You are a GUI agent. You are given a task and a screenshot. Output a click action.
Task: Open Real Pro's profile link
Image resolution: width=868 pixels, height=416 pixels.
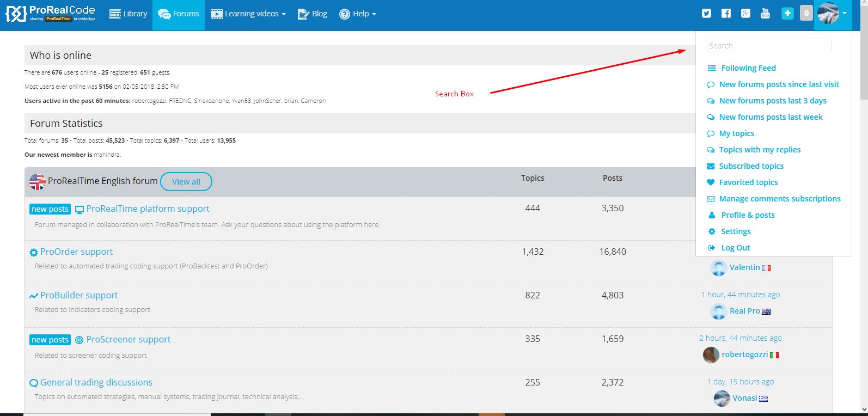pyautogui.click(x=744, y=311)
